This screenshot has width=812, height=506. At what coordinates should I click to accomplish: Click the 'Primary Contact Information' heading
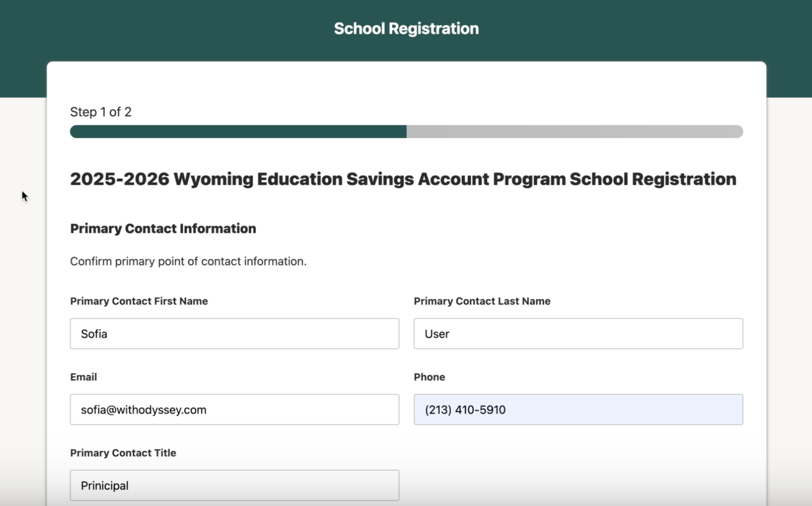(163, 229)
